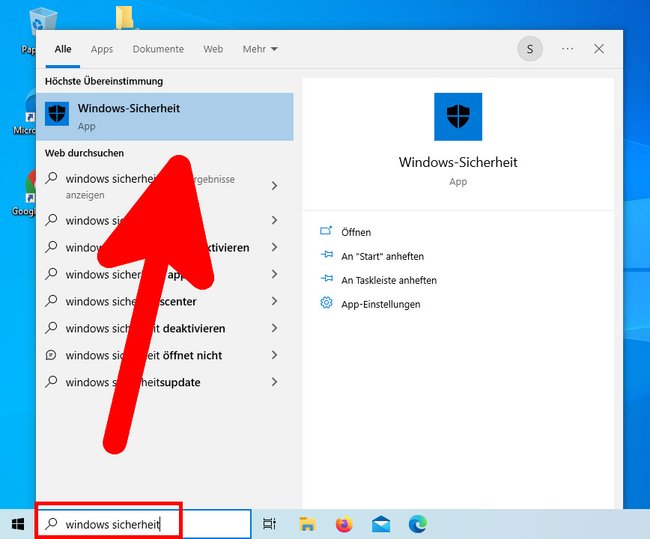Click the pin icon beside An Taskleiste anheften
Image resolution: width=650 pixels, height=539 pixels.
click(327, 279)
